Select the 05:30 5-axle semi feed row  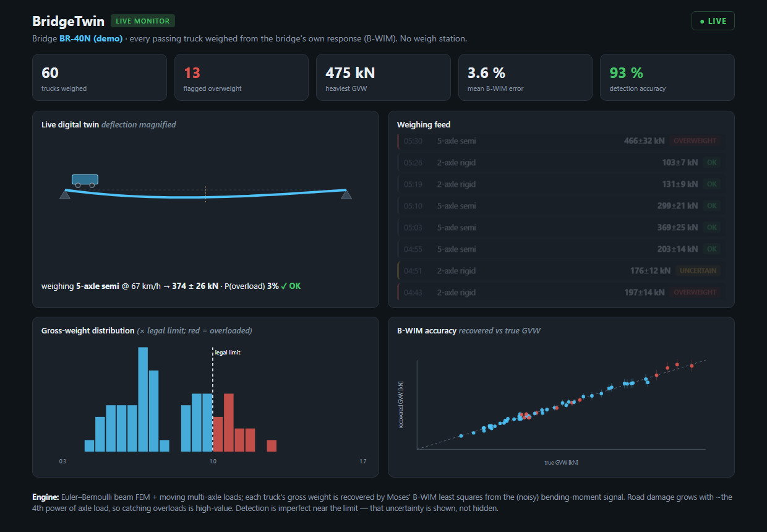point(561,141)
